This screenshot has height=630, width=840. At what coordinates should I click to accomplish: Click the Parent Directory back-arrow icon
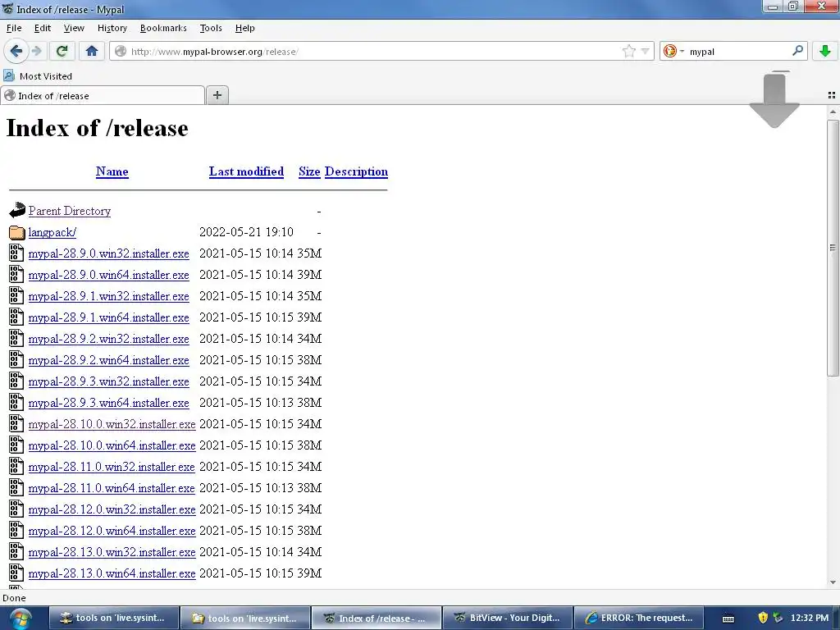[17, 210]
